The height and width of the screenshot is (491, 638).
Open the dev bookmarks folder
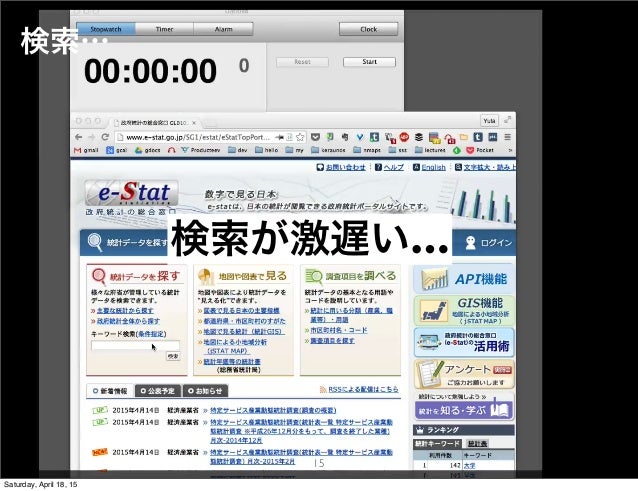point(238,150)
